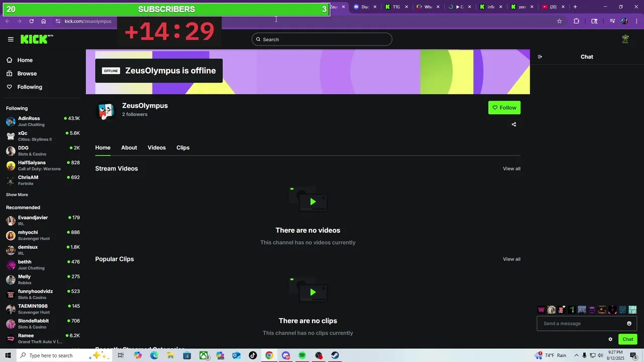Screen dimensions: 644x362
Task: Reload the page
Action: pyautogui.click(x=31, y=21)
